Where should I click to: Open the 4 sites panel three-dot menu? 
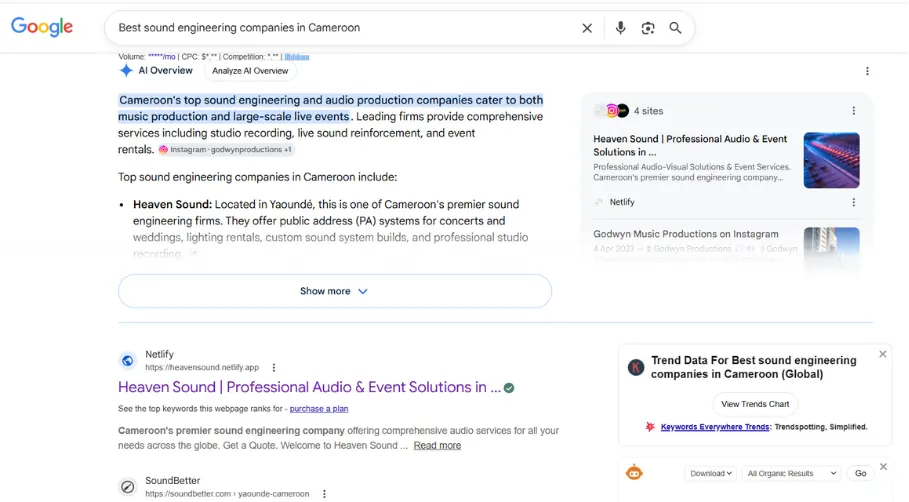(x=853, y=111)
